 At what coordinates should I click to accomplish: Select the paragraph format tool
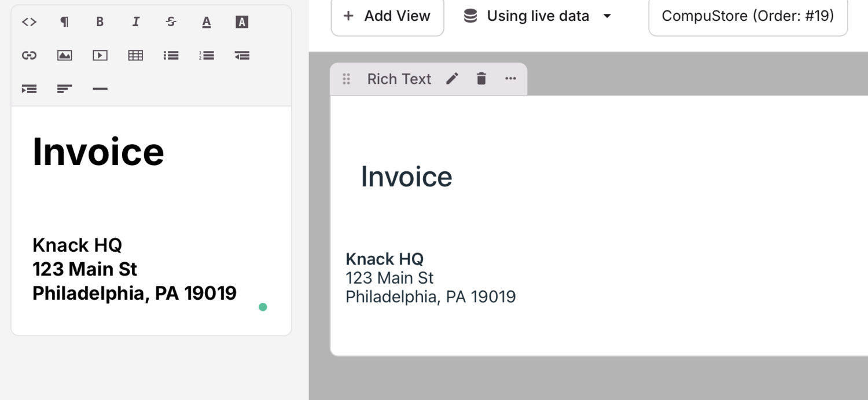click(64, 21)
